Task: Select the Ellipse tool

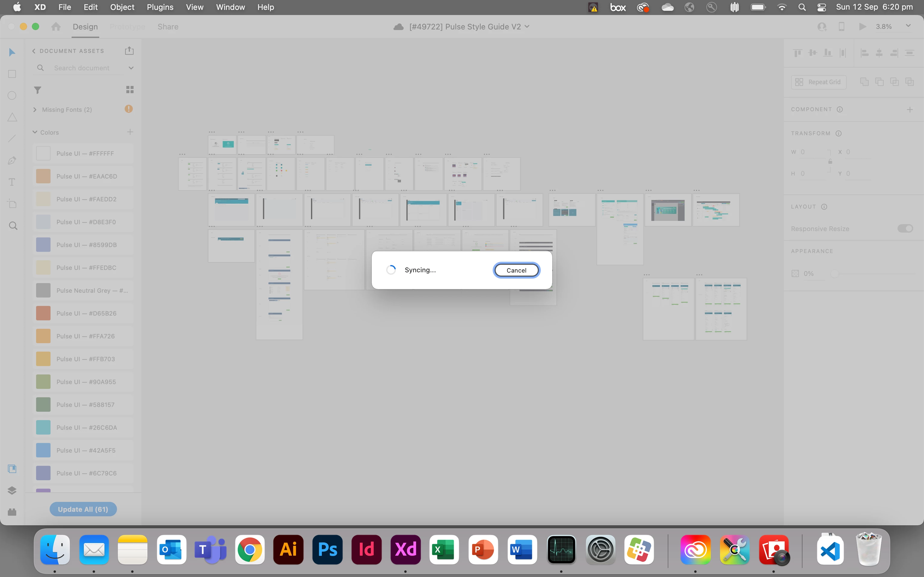Action: (x=12, y=95)
